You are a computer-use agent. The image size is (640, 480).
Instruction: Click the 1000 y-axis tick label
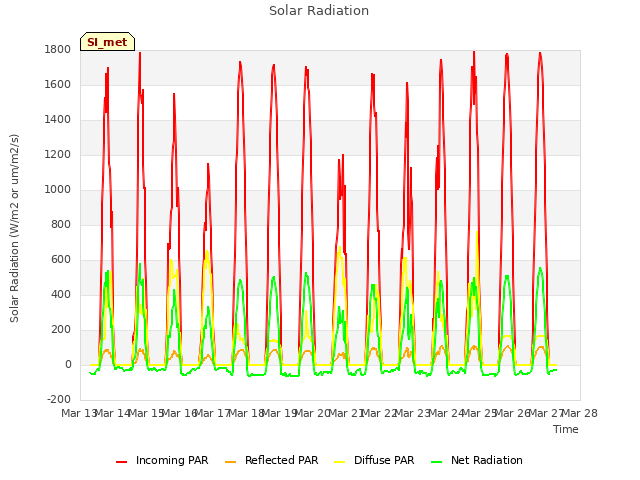tap(58, 190)
